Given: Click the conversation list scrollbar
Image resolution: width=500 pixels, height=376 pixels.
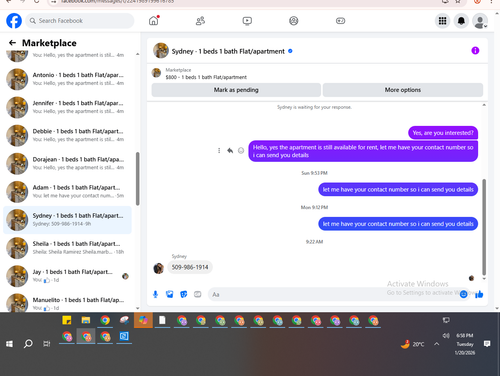Looking at the screenshot, I should click(138, 179).
